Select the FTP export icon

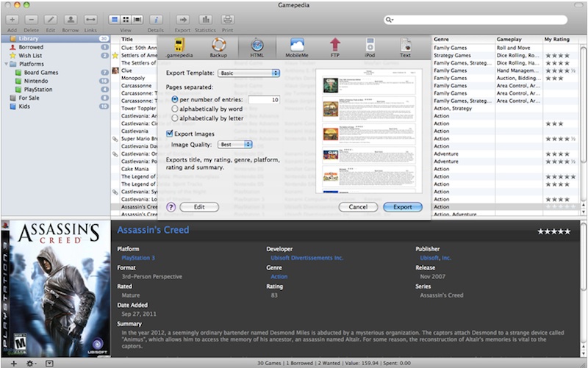pos(334,46)
